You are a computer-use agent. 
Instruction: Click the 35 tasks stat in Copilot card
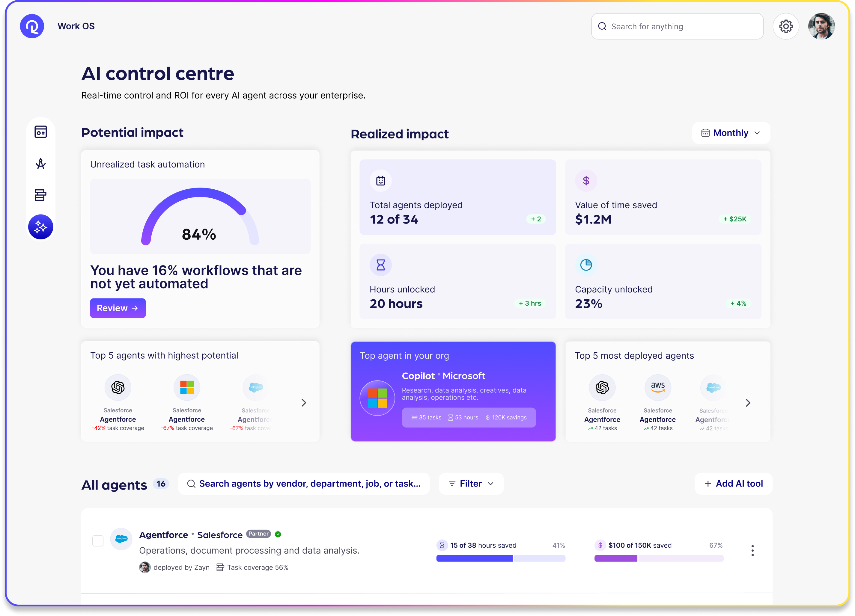(426, 417)
